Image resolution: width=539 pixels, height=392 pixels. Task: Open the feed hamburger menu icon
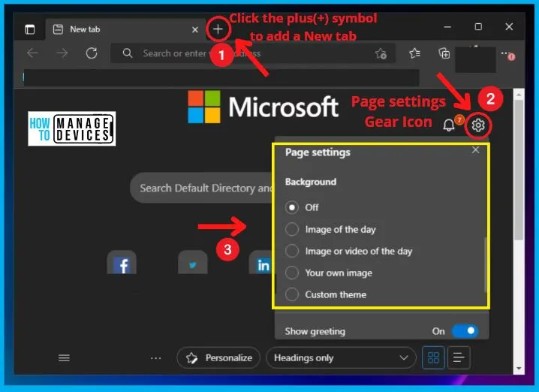pos(64,358)
